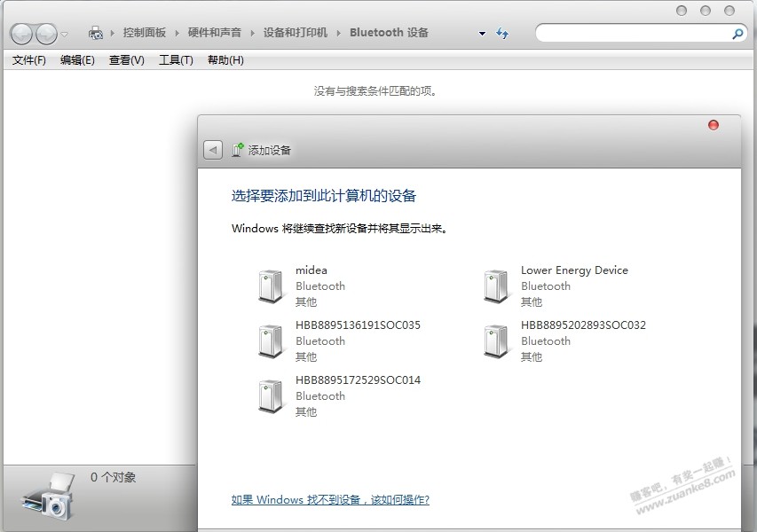Expand arrow before 控制面板 in breadcrumb
This screenshot has width=757, height=532.
[x=113, y=33]
